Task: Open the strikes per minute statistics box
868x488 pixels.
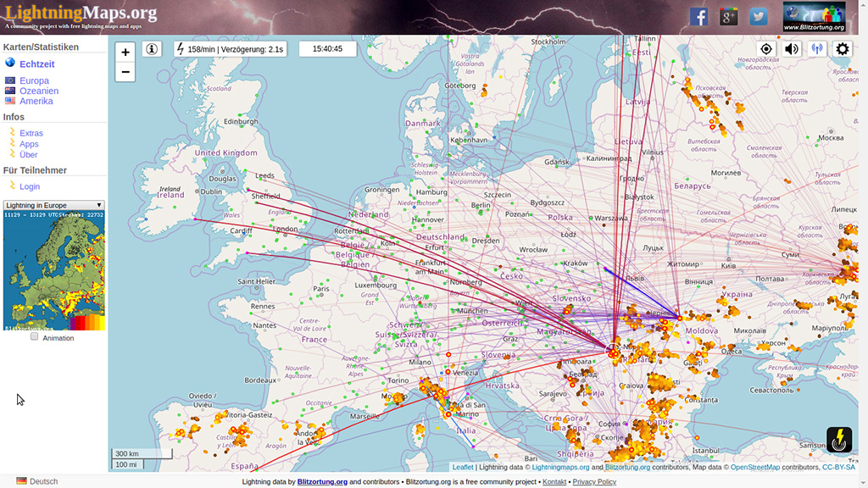Action: click(229, 49)
